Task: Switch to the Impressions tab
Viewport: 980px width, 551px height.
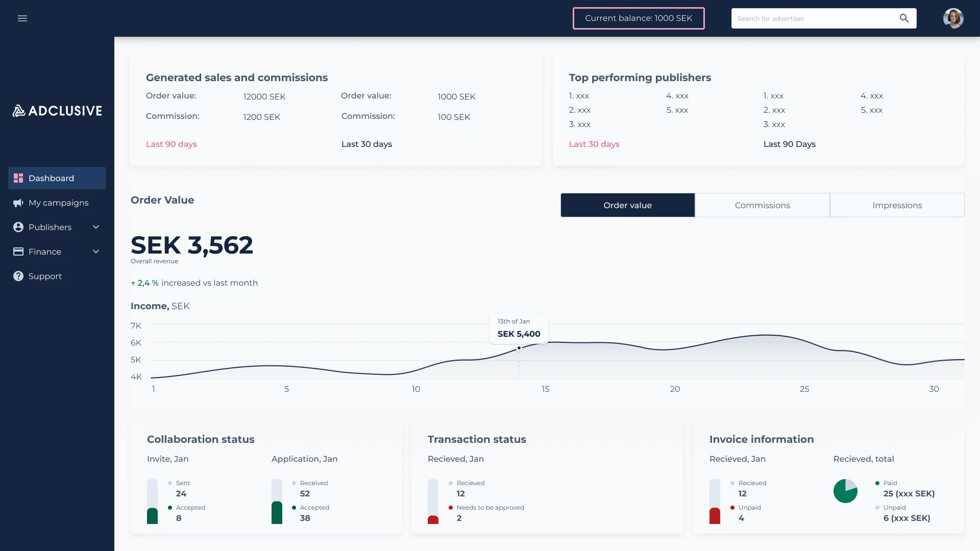Action: [x=897, y=205]
